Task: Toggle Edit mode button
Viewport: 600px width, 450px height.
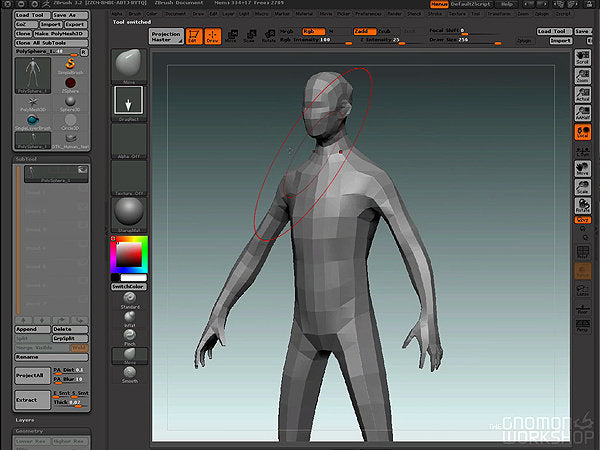Action: tap(195, 36)
